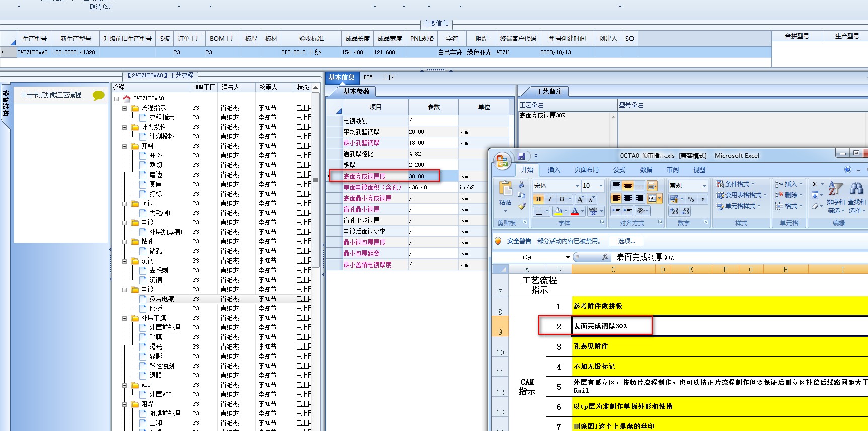Activate the Format Painter brush
Image resolution: width=868 pixels, height=431 pixels.
pos(522,206)
